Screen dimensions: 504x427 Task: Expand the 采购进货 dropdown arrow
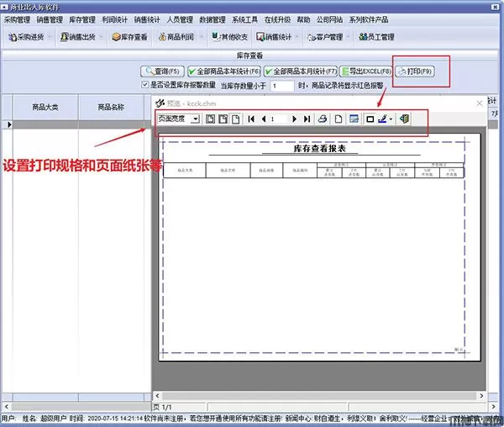coord(50,37)
